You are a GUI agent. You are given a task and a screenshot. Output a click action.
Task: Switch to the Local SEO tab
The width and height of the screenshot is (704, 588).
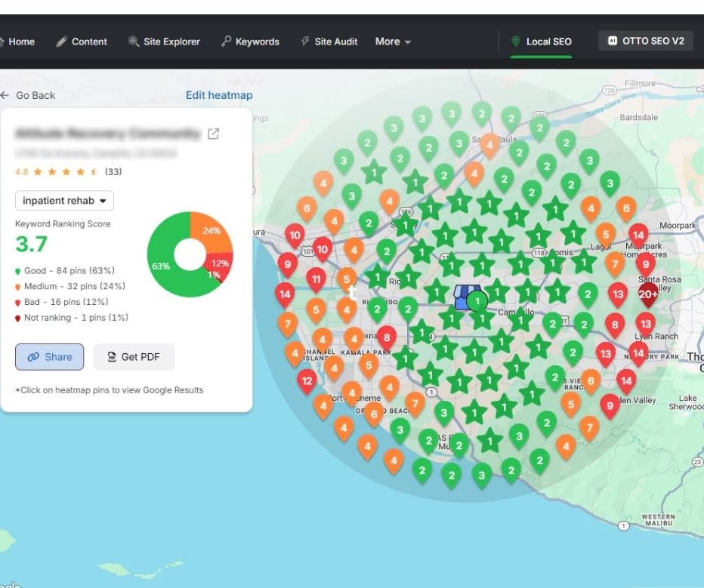click(x=541, y=42)
